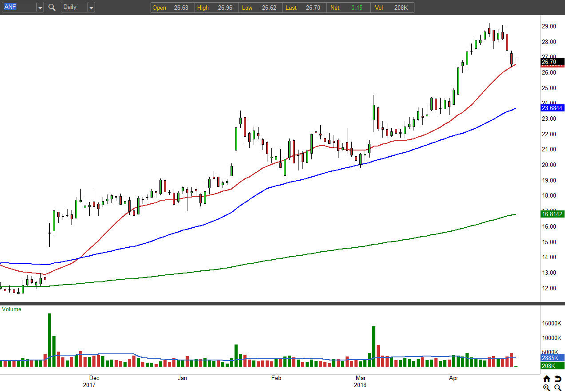565x392 pixels.
Task: Click the High 26.96 quote cell
Action: pos(216,8)
